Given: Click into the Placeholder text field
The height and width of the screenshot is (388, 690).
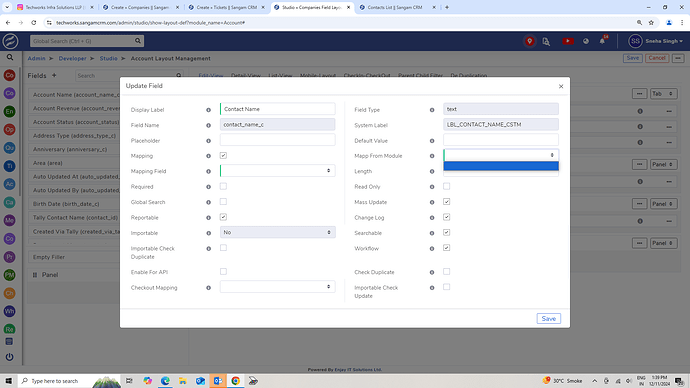Looking at the screenshot, I should pos(277,140).
